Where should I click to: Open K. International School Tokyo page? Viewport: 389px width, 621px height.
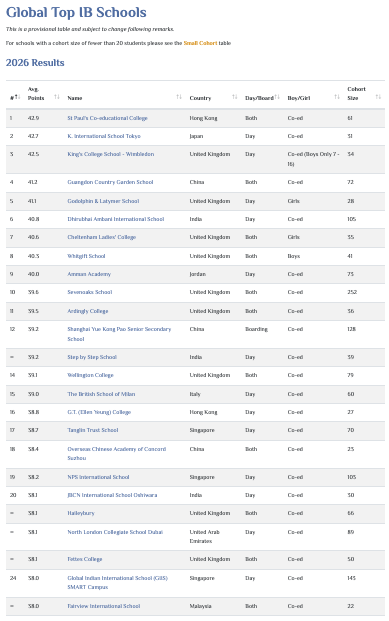pyautogui.click(x=104, y=136)
